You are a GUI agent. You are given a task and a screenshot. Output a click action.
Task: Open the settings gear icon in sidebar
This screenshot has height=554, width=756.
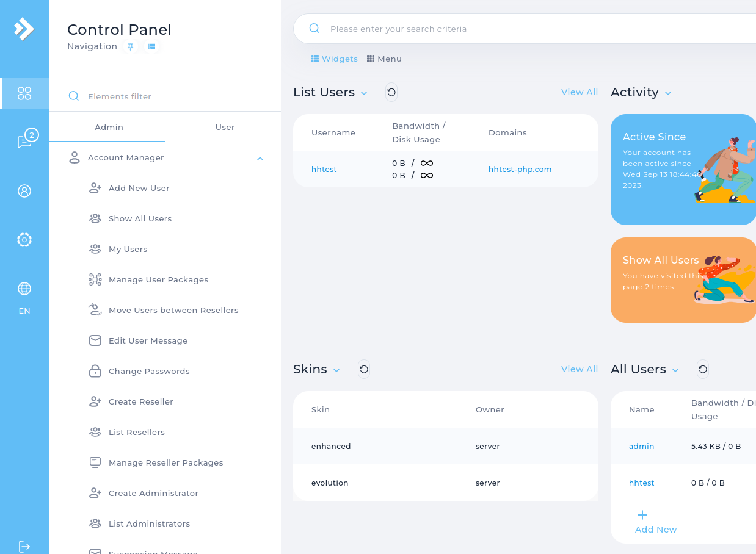click(x=24, y=240)
